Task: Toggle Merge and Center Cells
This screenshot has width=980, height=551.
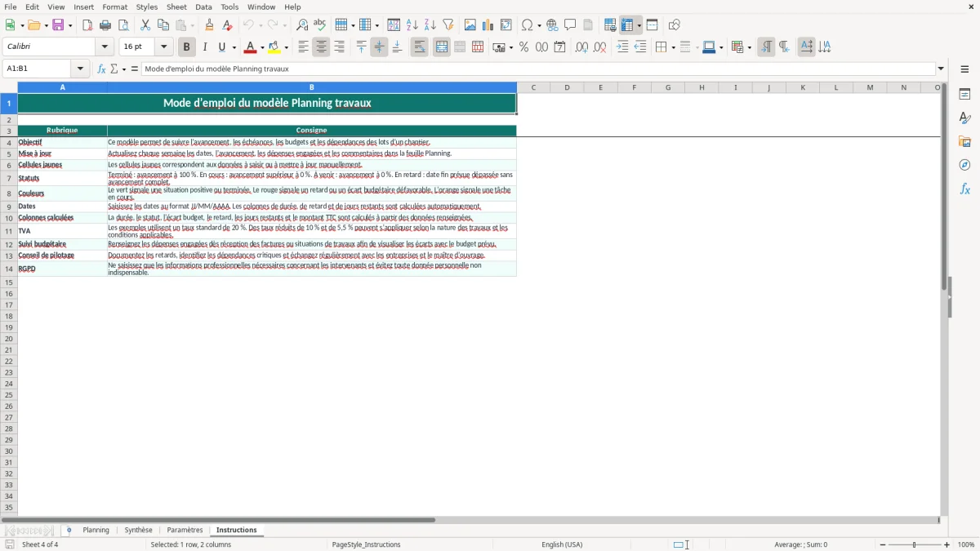Action: point(442,47)
